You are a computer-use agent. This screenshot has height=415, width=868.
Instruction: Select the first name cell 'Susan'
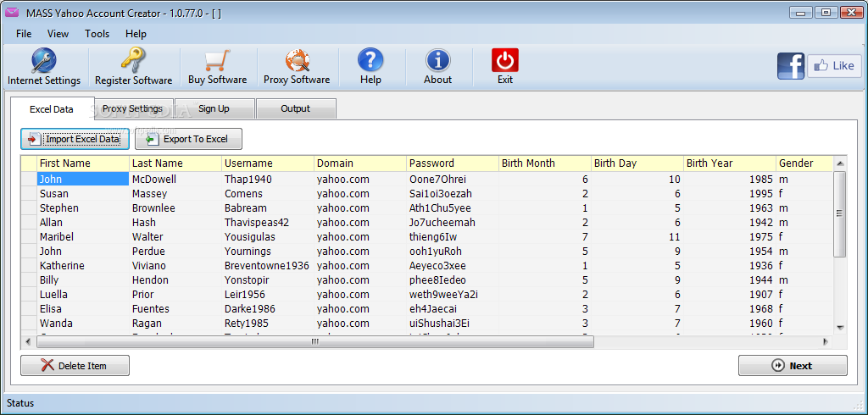[83, 194]
